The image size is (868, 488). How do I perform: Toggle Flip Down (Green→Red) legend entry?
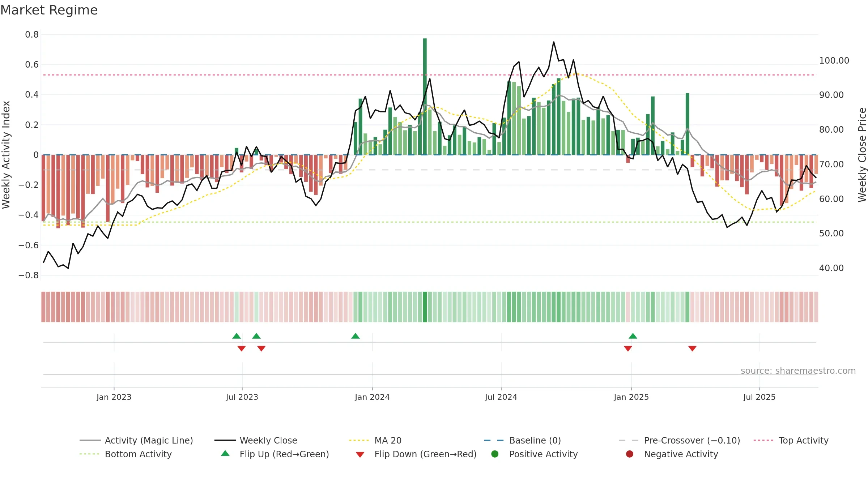416,454
